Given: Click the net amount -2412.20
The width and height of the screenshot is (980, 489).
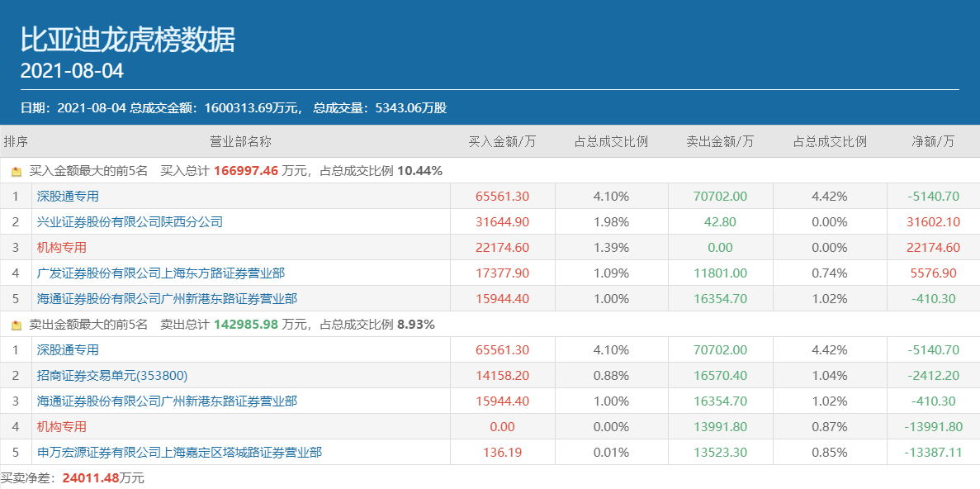Looking at the screenshot, I should (x=933, y=376).
